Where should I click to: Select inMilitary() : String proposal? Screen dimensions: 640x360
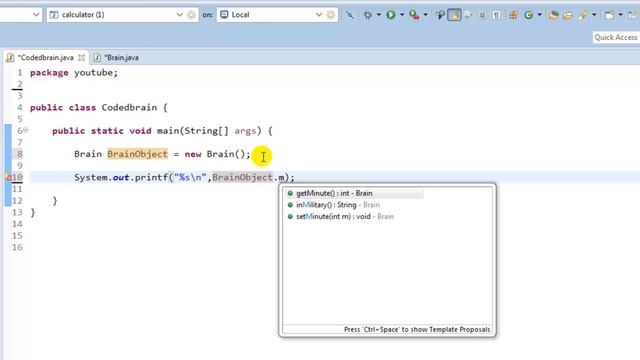[338, 205]
